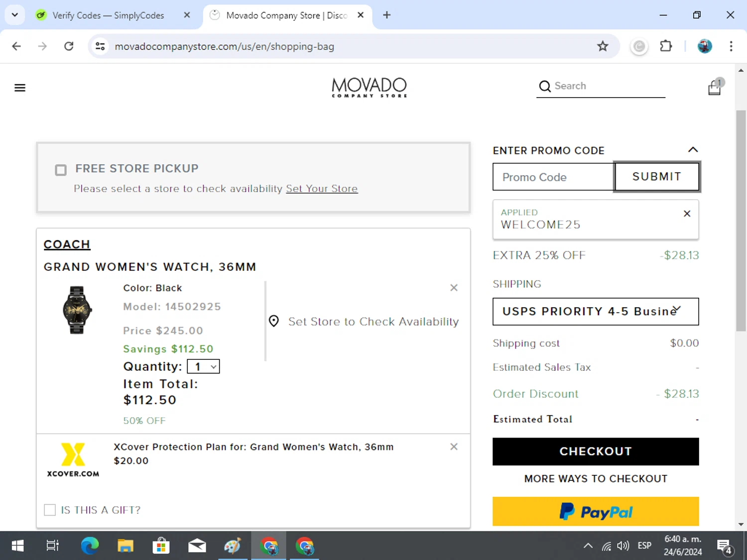Go back to previous page
The height and width of the screenshot is (560, 747).
[16, 46]
